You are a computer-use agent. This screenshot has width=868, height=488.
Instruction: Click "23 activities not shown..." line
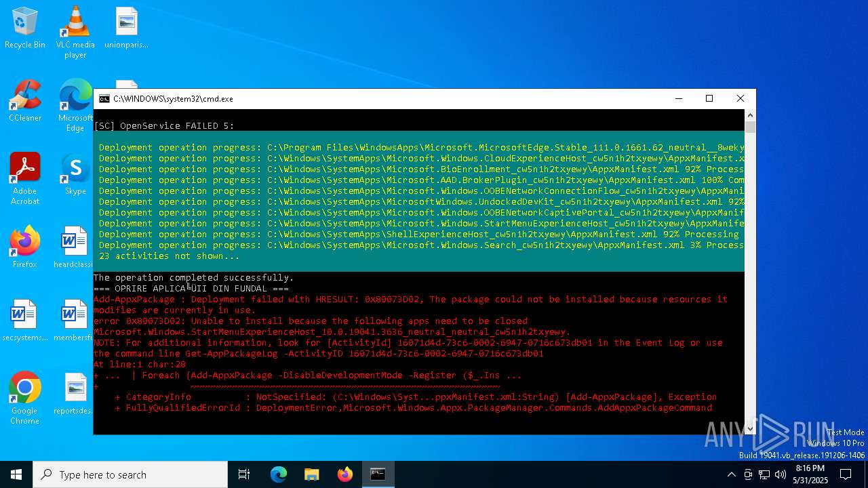[170, 256]
